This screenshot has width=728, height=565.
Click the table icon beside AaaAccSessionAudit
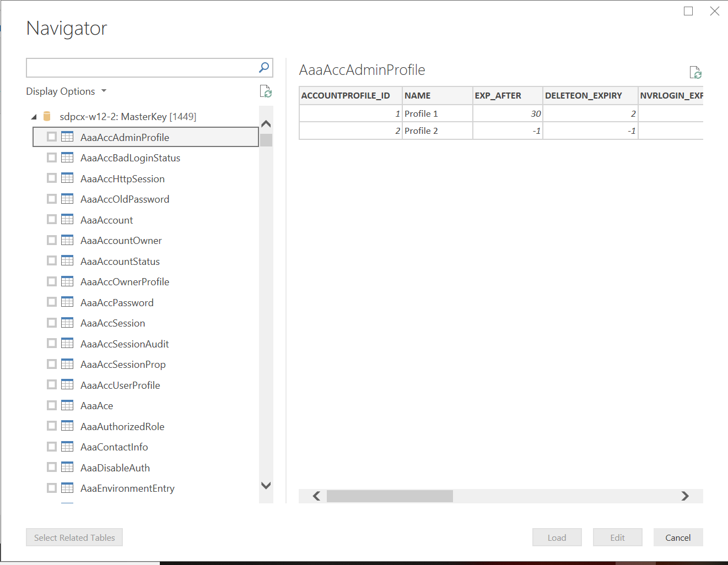(x=67, y=343)
